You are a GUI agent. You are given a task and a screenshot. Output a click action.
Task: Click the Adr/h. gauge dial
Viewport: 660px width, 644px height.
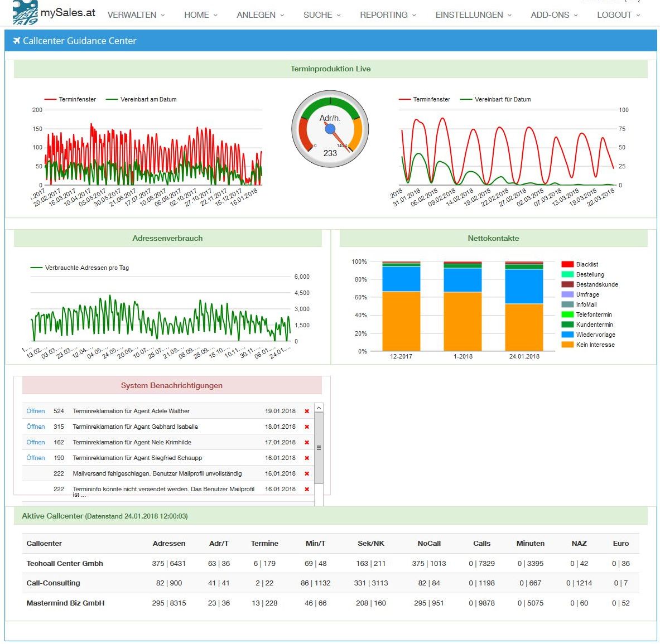(330, 129)
